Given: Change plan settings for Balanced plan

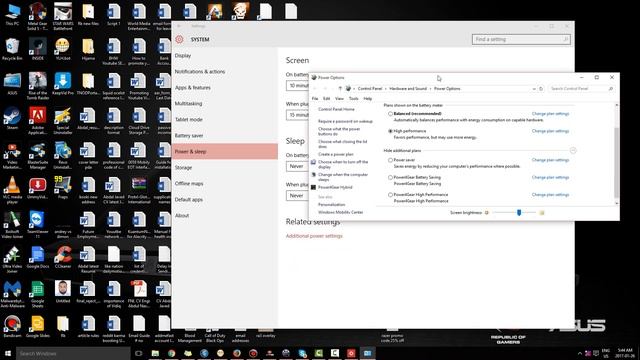Looking at the screenshot, I should pyautogui.click(x=550, y=114).
